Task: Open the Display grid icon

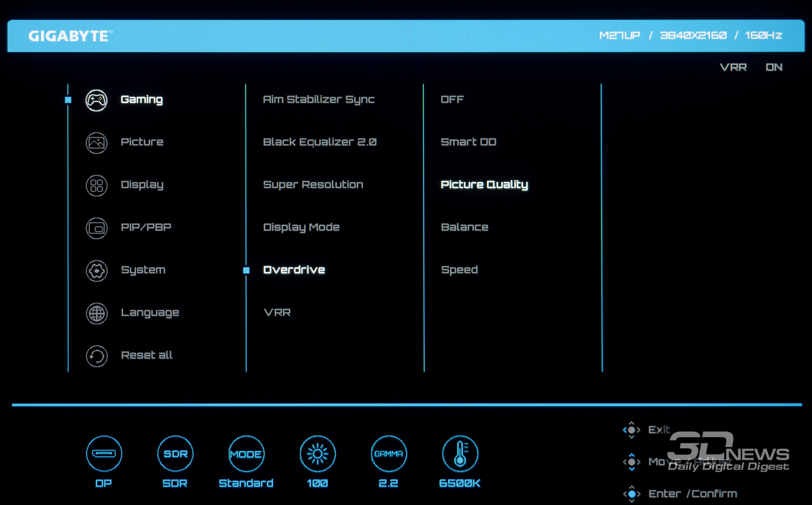Action: tap(96, 186)
